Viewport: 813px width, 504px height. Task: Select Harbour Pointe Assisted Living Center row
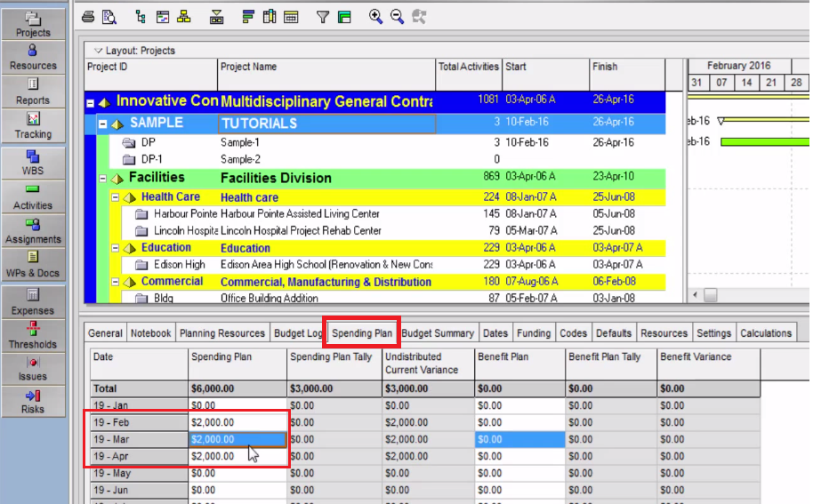point(394,214)
